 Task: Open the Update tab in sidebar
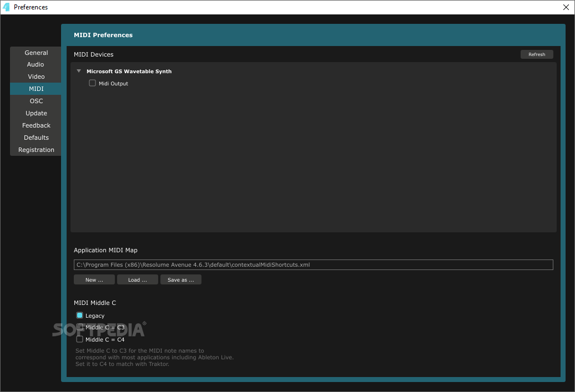point(36,113)
